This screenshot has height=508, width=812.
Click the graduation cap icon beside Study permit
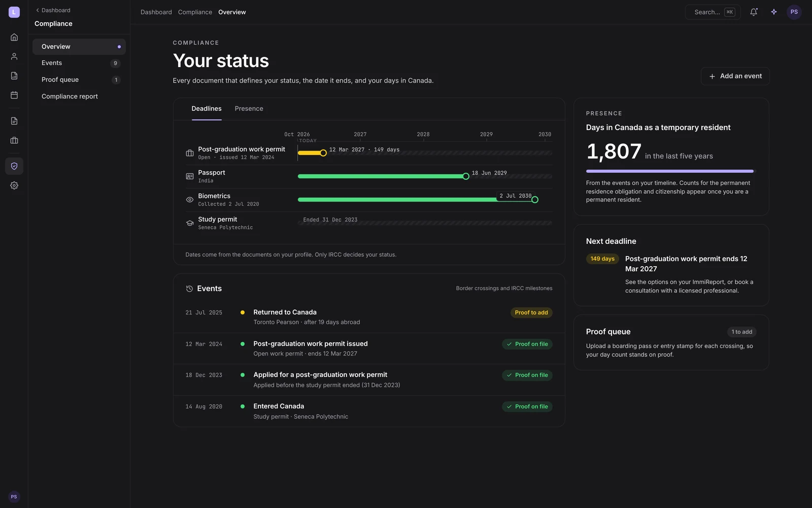190,223
